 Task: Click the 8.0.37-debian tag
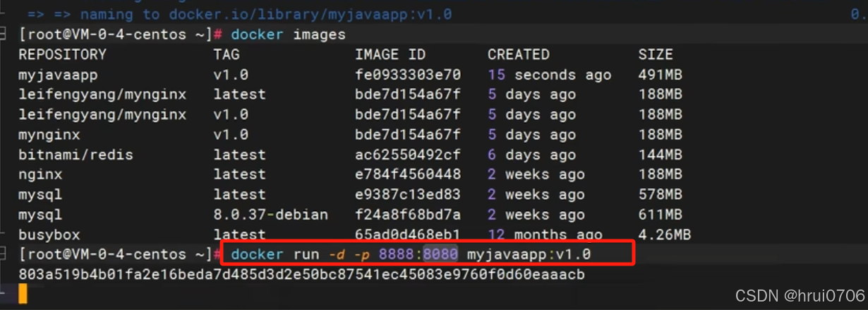pos(270,215)
